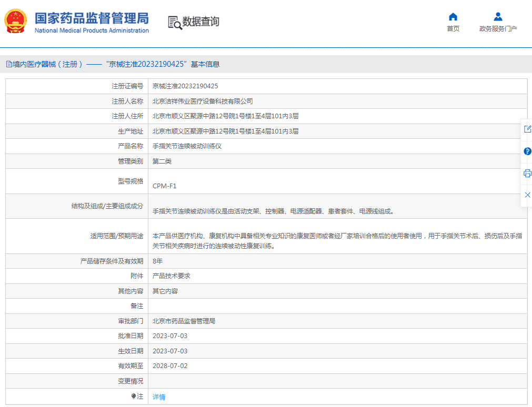This screenshot has height=407, width=532.
Task: Go to 首页 home icon
Action: coord(453,17)
